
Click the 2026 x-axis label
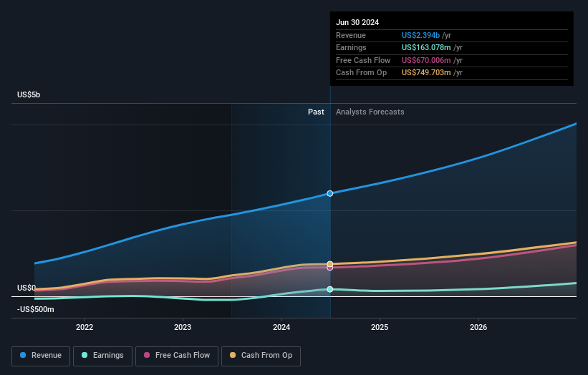478,327
